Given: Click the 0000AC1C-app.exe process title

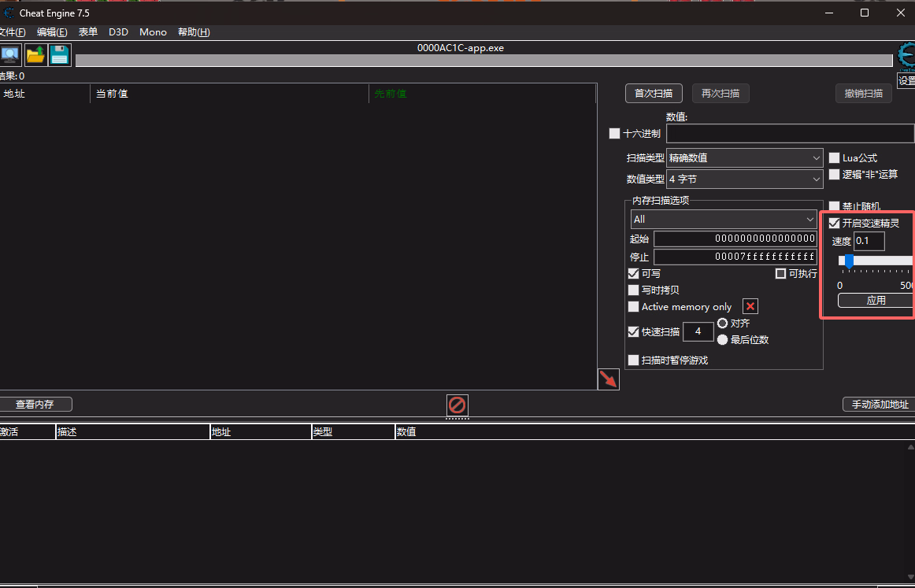Looking at the screenshot, I should [x=461, y=48].
